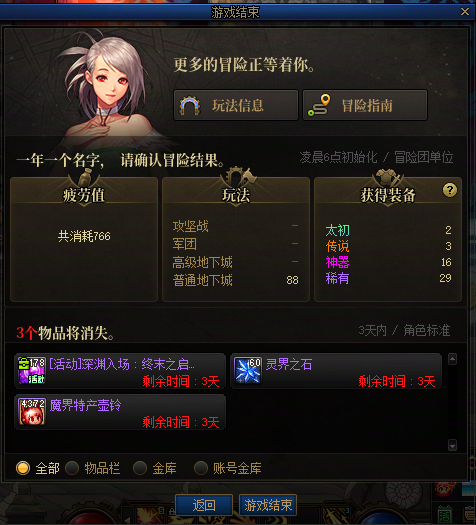
Task: Click the item list scroll-up arrow
Action: (x=452, y=359)
